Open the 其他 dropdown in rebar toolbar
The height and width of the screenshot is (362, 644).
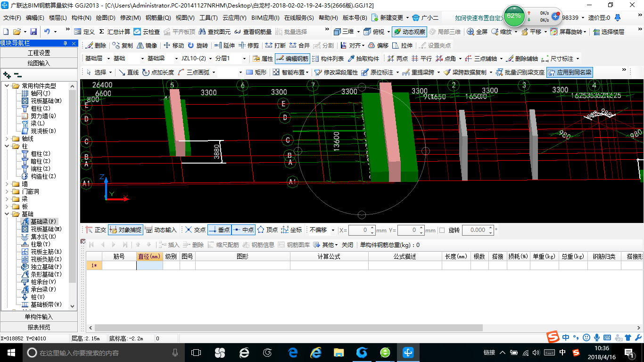coord(326,245)
